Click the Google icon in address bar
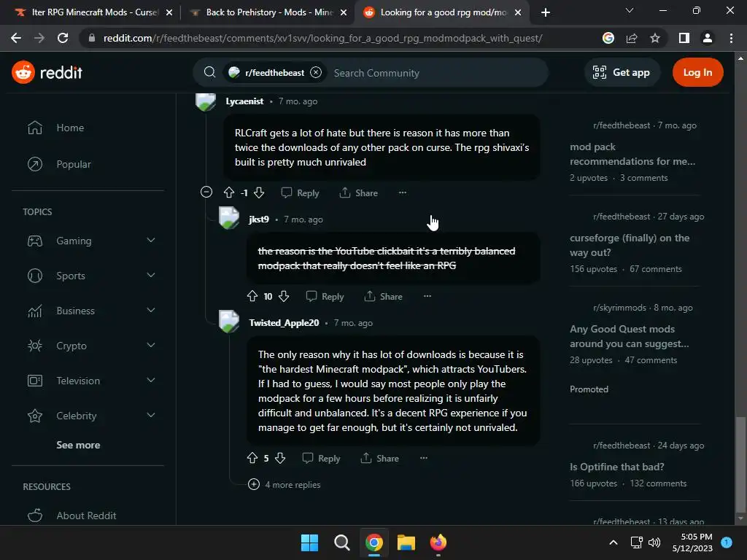 608,38
